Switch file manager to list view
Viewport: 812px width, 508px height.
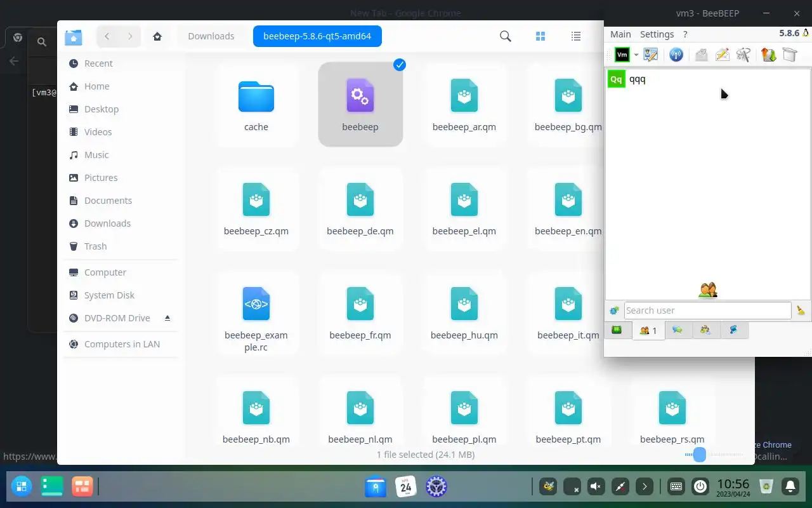point(576,36)
